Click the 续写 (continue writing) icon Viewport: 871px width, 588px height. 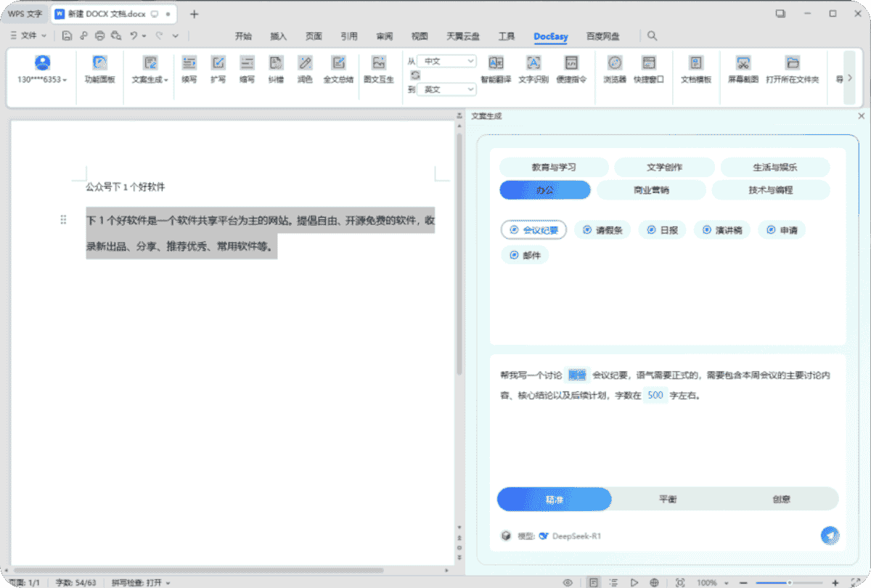pyautogui.click(x=189, y=68)
